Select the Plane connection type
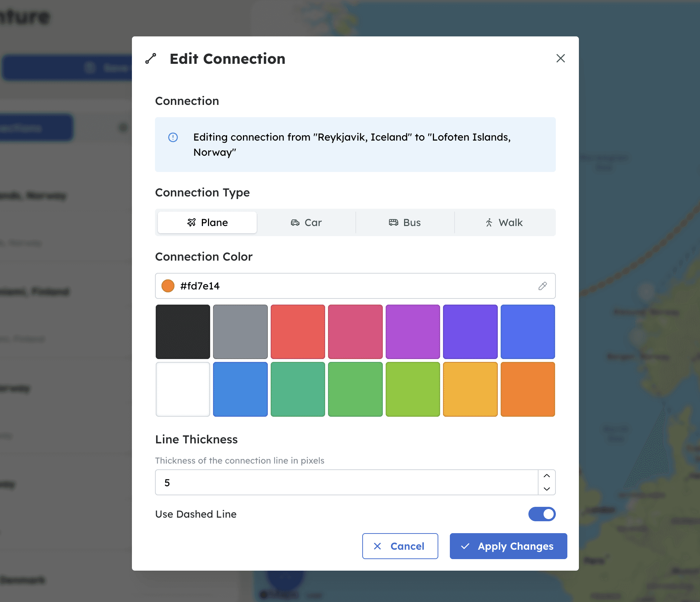Viewport: 700px width, 602px height. pos(207,222)
